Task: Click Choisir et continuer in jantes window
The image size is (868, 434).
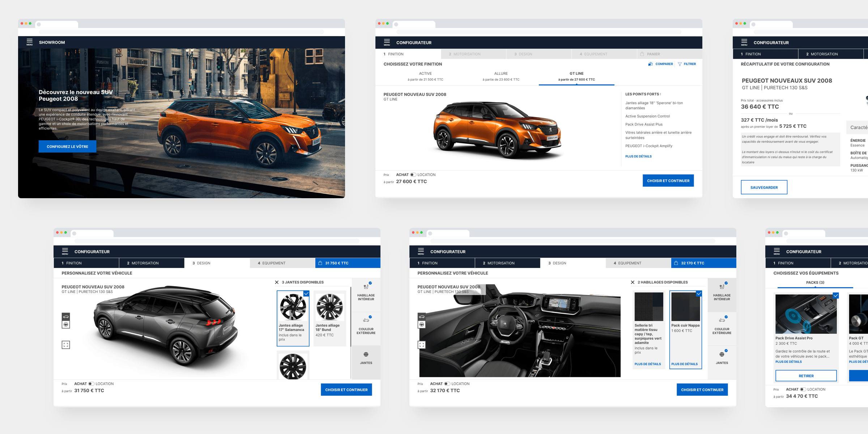Action: pyautogui.click(x=346, y=390)
